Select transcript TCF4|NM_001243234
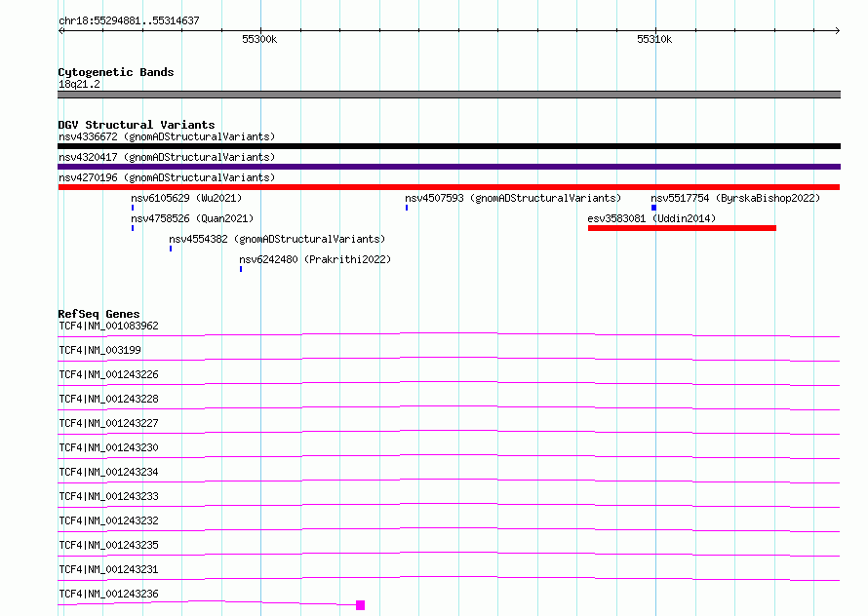This screenshot has width=868, height=616. click(x=108, y=472)
